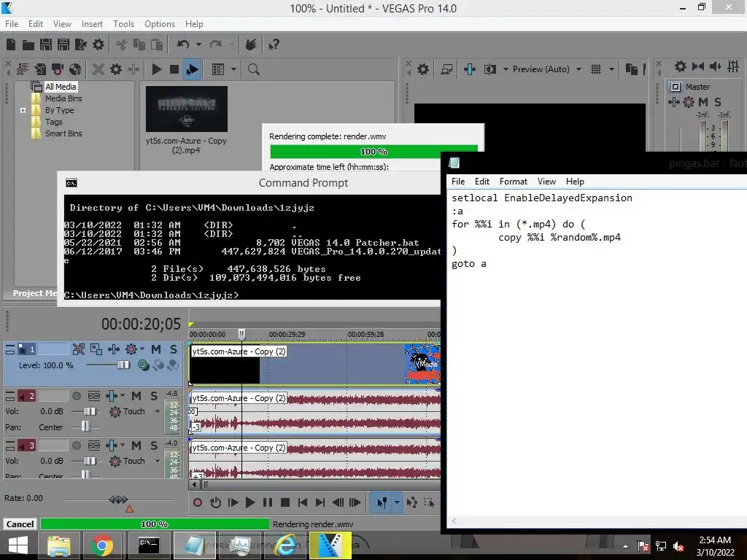Activate the What's This help pointer
747x560 pixels.
(274, 44)
